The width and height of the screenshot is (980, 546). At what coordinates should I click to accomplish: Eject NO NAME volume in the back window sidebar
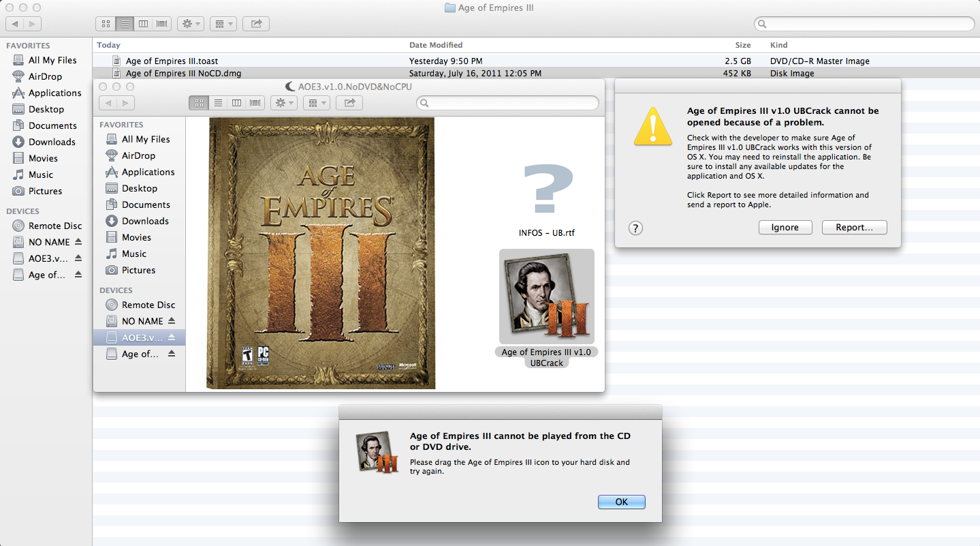pos(78,242)
